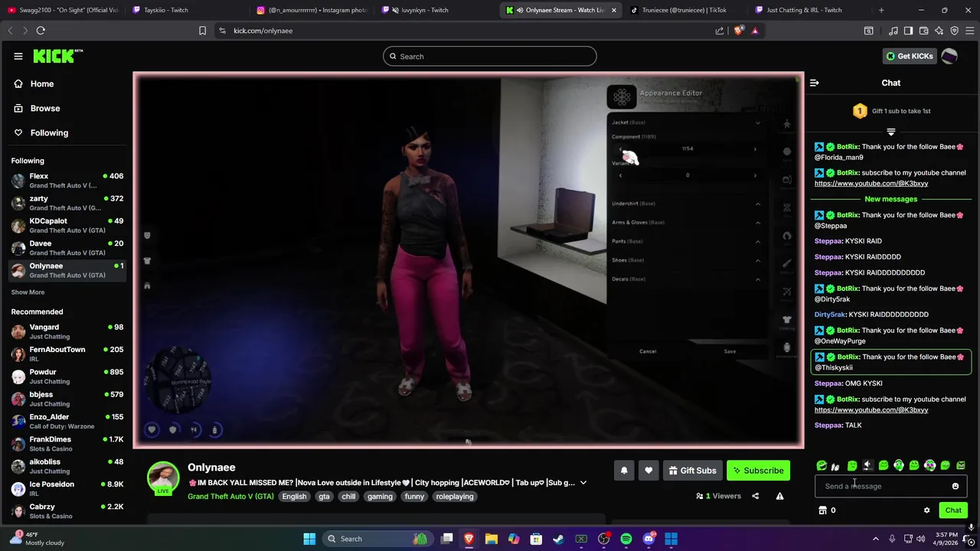Screen dimensions: 980x551
Task: Pick the clapping hands emote
Action: 835,467
